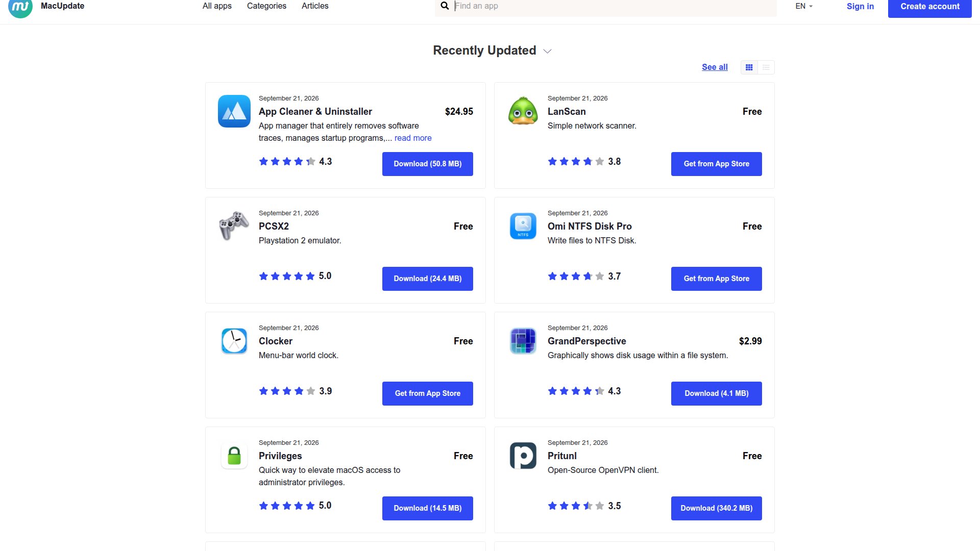The width and height of the screenshot is (980, 551).
Task: Click 'Simple network scanner.' description
Action: click(x=592, y=126)
